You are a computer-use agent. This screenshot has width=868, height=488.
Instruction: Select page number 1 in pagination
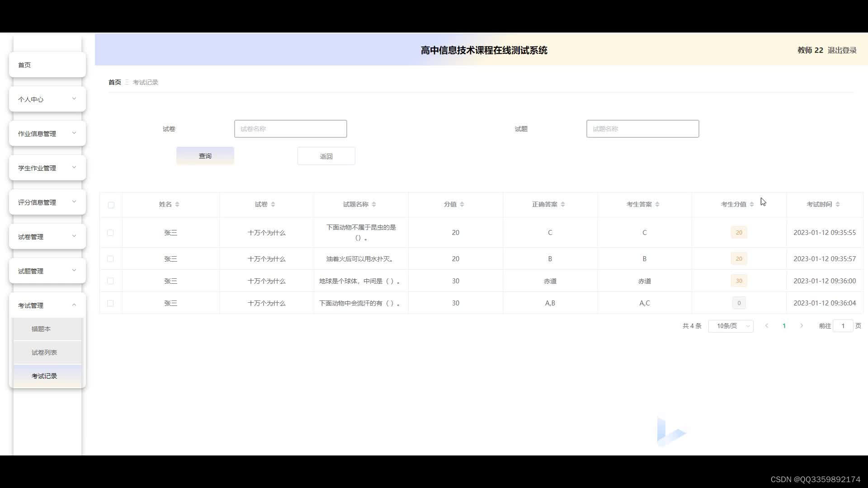(784, 326)
